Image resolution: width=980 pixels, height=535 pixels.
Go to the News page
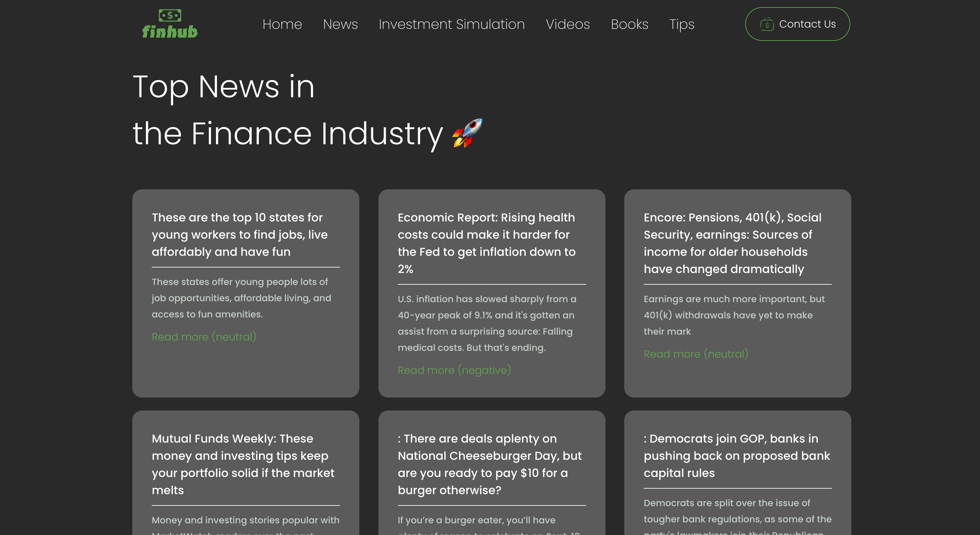pos(340,24)
